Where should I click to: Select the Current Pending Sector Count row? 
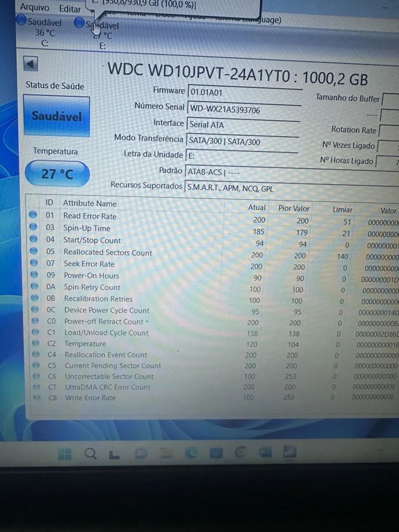point(214,366)
